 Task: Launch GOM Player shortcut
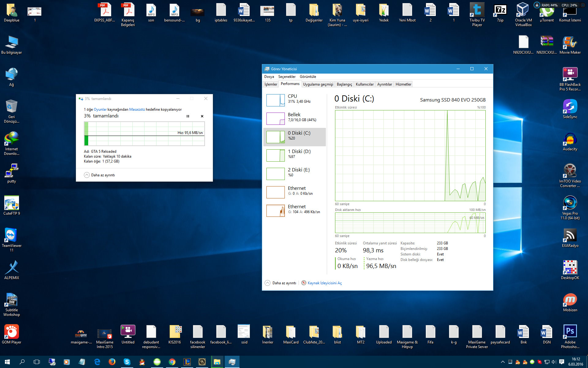[x=12, y=334]
